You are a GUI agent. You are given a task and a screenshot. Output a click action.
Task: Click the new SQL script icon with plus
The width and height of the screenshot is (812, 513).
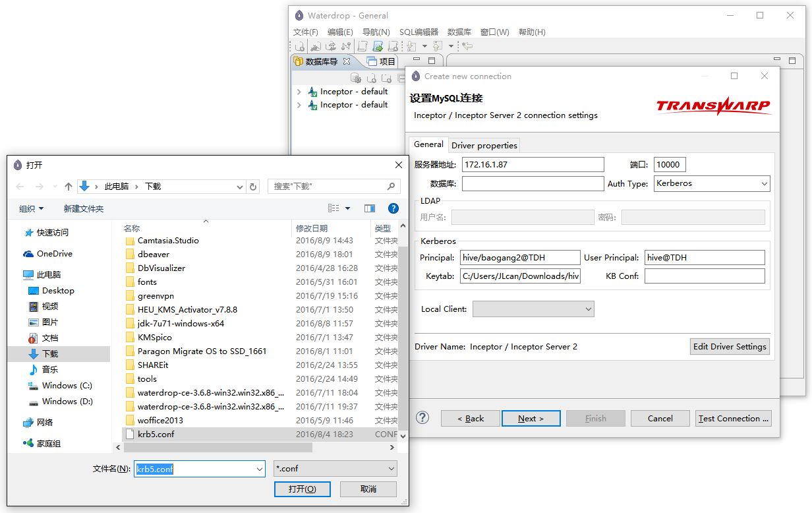[x=393, y=46]
